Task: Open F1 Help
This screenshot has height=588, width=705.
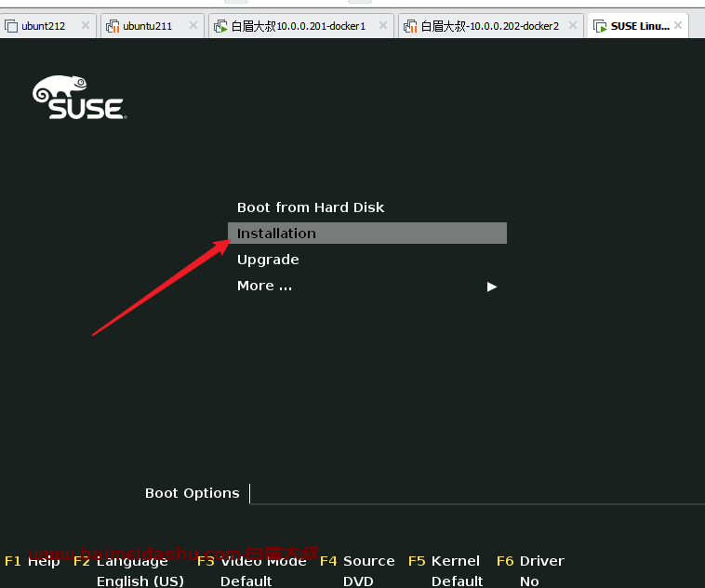Action: [x=32, y=561]
